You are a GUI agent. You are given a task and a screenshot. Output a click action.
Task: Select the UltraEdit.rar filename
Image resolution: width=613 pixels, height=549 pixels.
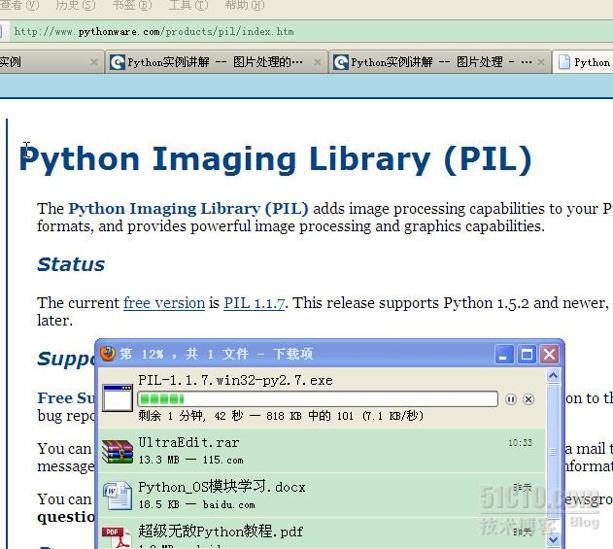(x=188, y=442)
